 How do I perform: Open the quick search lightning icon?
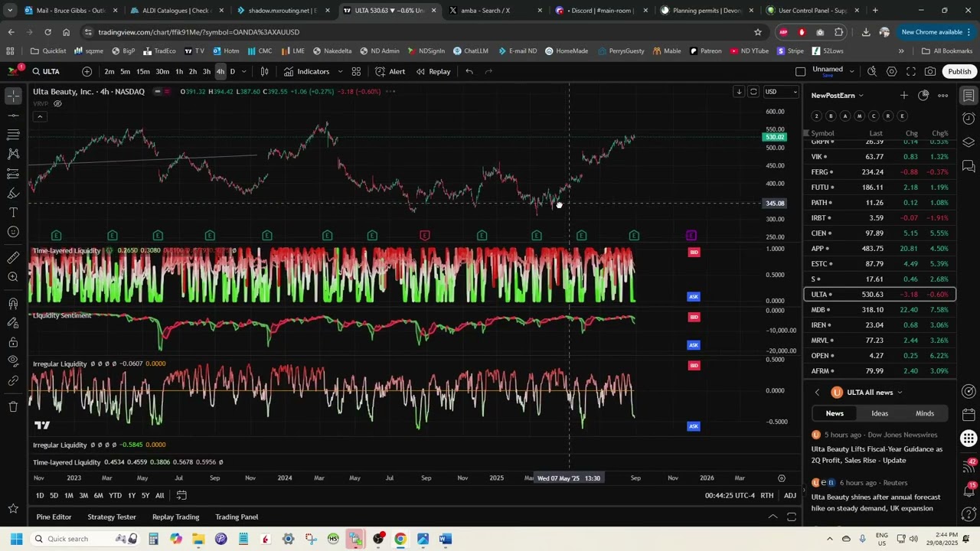coord(872,71)
